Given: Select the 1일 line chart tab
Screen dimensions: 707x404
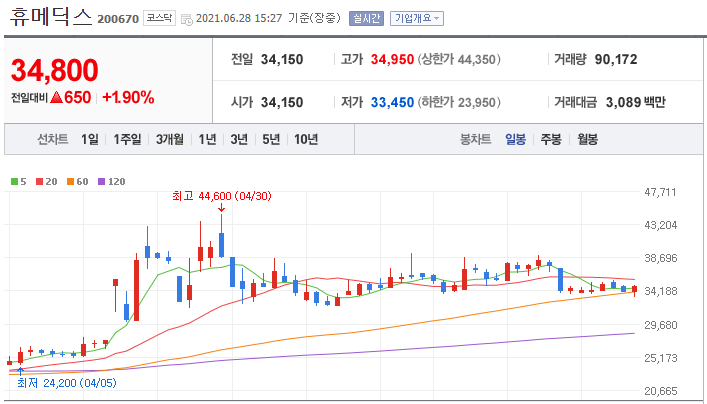Looking at the screenshot, I should click(x=90, y=139).
